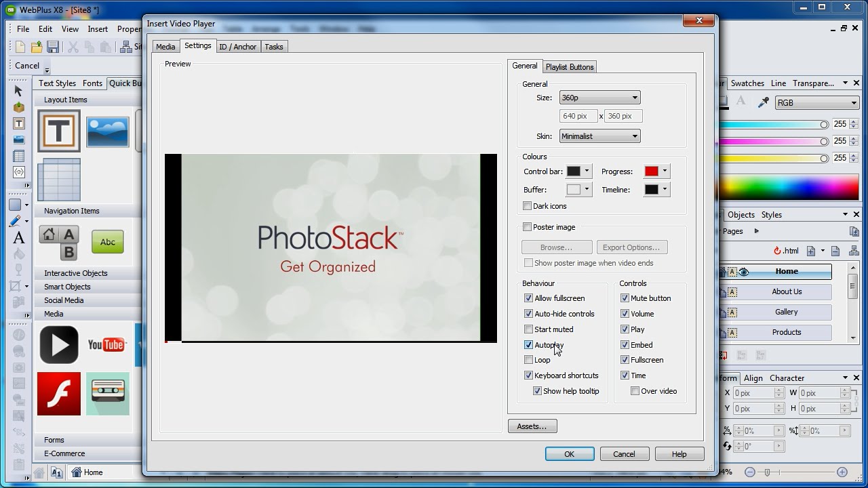Click the picture tool in left toolbar

click(x=18, y=140)
